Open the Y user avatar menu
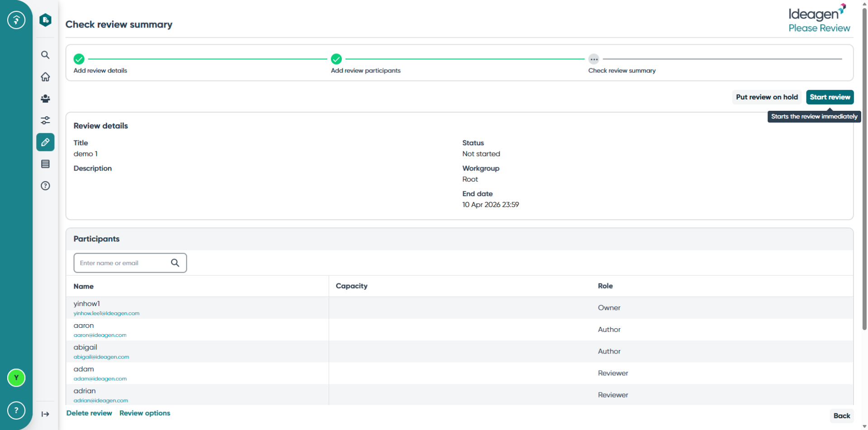The image size is (868, 430). pos(16,378)
